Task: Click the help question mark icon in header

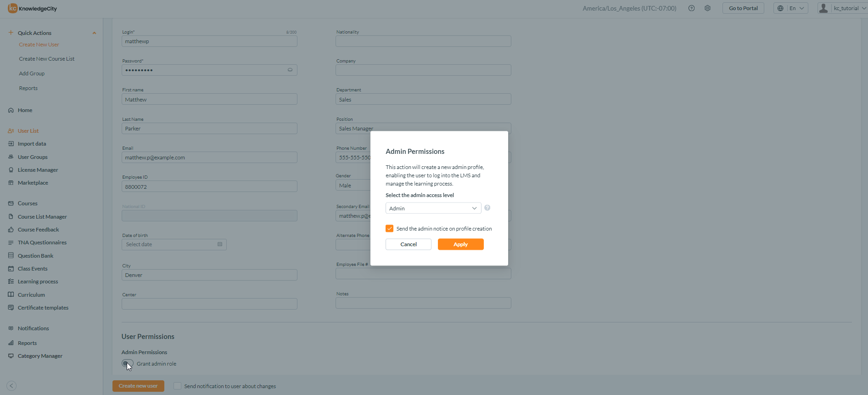Action: pyautogui.click(x=691, y=8)
